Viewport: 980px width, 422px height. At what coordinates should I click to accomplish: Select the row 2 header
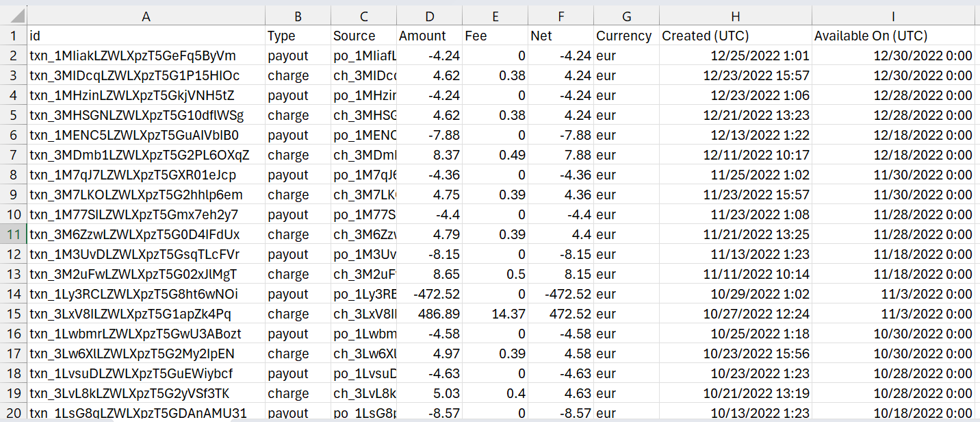tap(14, 55)
